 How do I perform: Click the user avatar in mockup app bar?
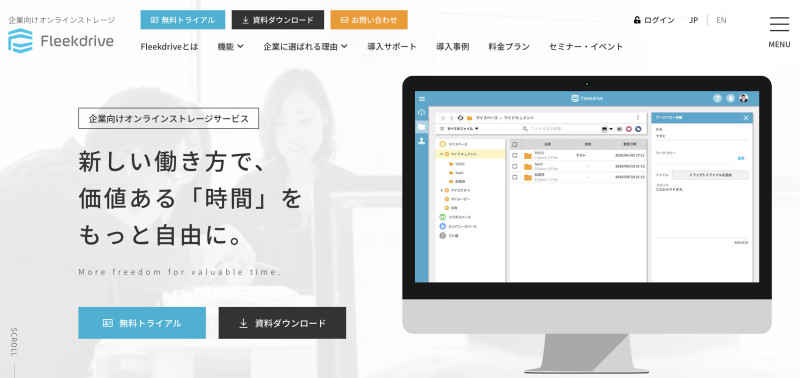[744, 98]
